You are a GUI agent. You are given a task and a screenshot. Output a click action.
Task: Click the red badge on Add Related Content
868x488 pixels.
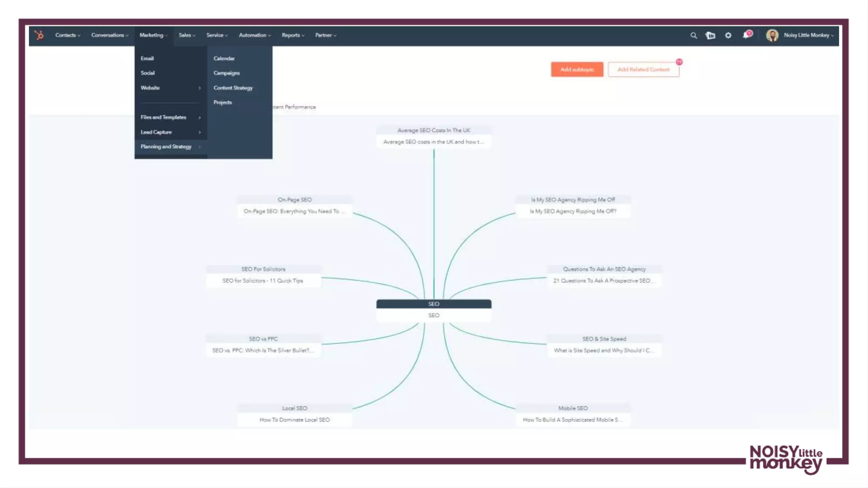coord(679,62)
